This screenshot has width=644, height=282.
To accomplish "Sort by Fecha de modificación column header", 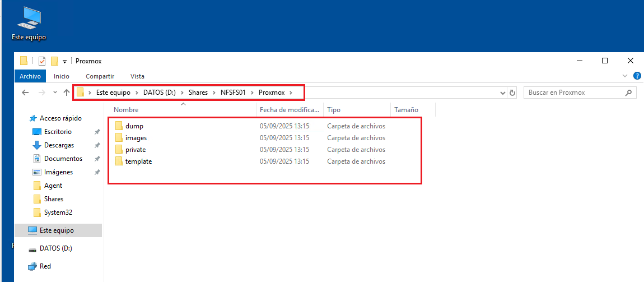I will (x=290, y=110).
